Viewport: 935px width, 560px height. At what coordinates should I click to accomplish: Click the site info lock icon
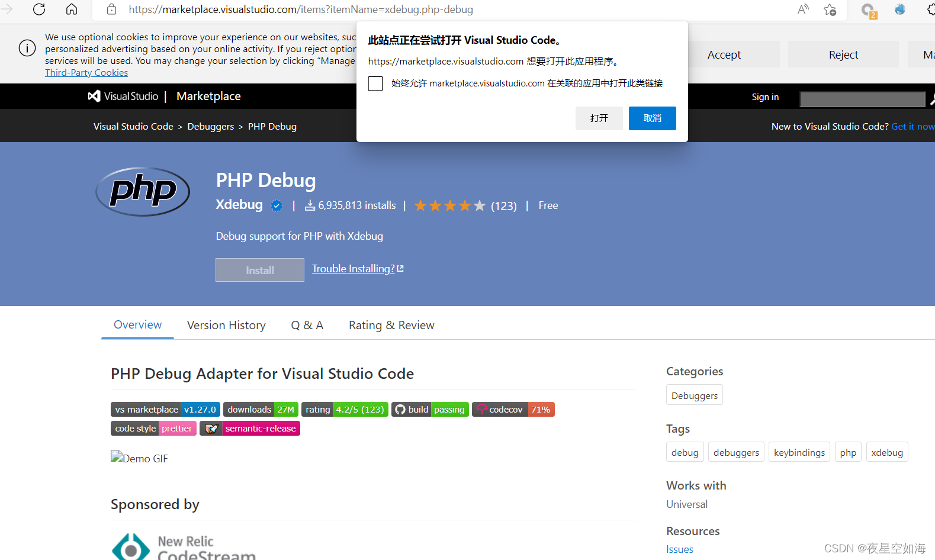(111, 9)
